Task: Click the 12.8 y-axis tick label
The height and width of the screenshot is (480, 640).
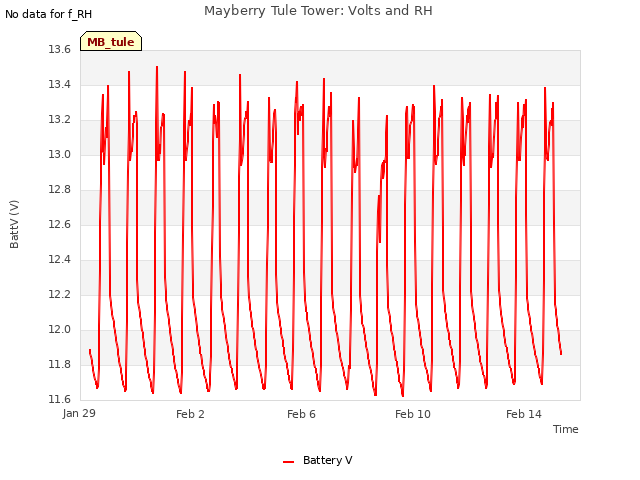Action: (x=60, y=189)
